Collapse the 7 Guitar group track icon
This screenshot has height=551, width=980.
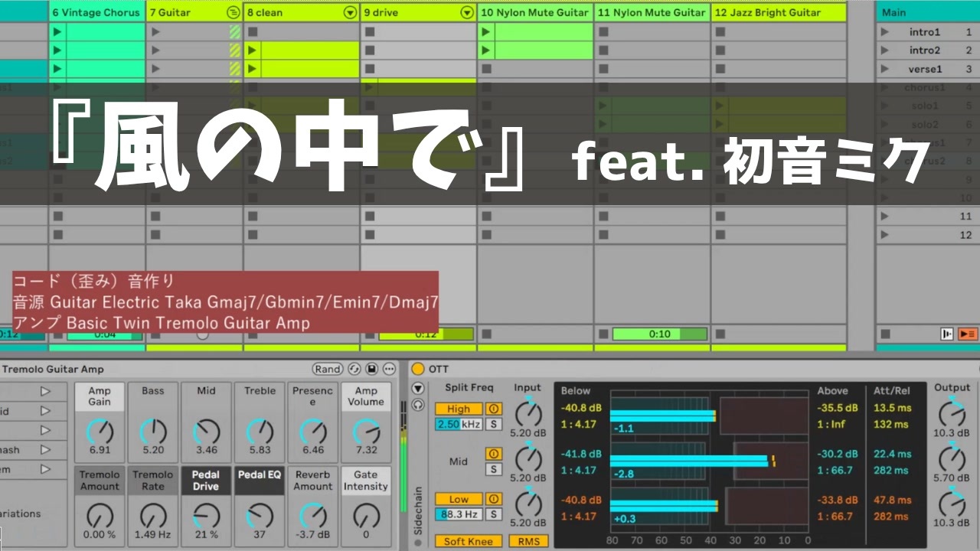point(233,12)
